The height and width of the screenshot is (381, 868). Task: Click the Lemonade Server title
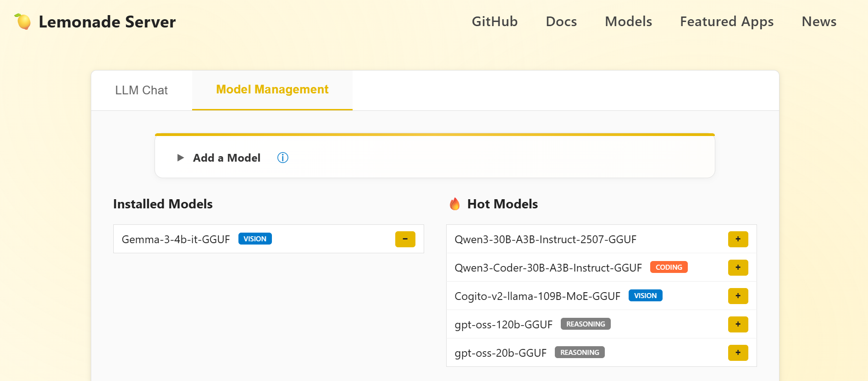point(107,22)
